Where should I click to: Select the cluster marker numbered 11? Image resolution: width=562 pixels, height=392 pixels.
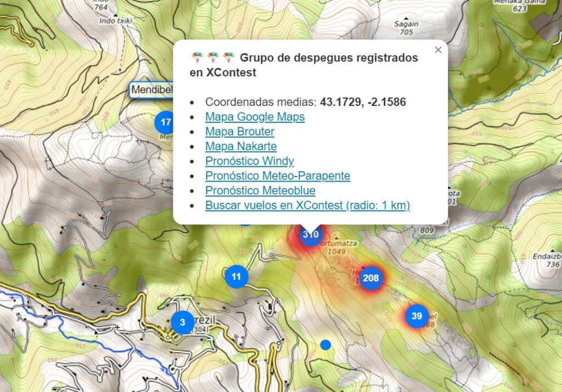click(236, 276)
